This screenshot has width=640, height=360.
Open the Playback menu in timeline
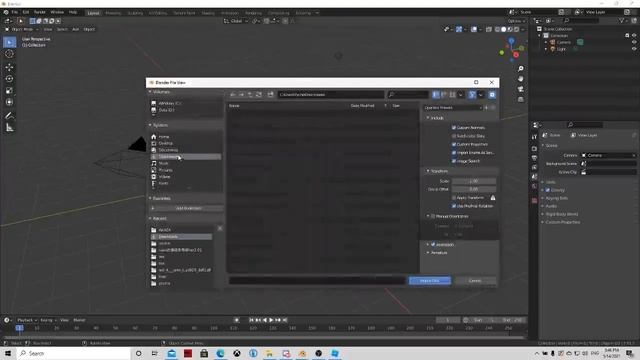click(27, 320)
